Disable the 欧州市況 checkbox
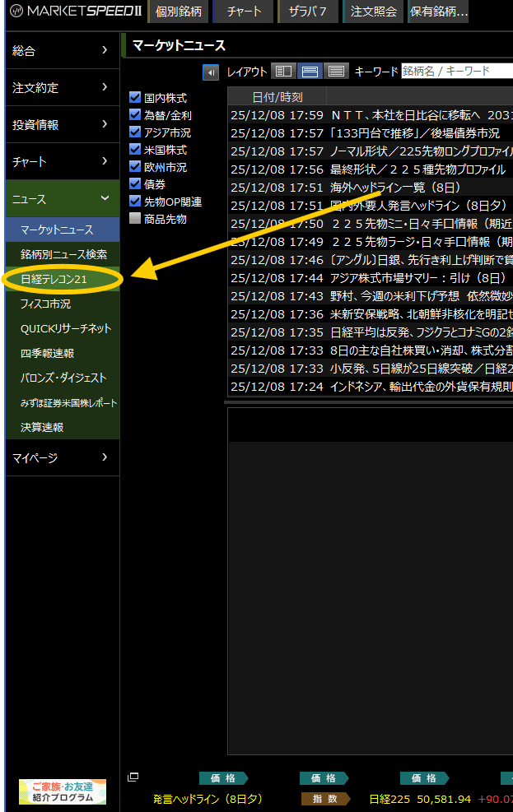This screenshot has width=513, height=812. pos(135,167)
